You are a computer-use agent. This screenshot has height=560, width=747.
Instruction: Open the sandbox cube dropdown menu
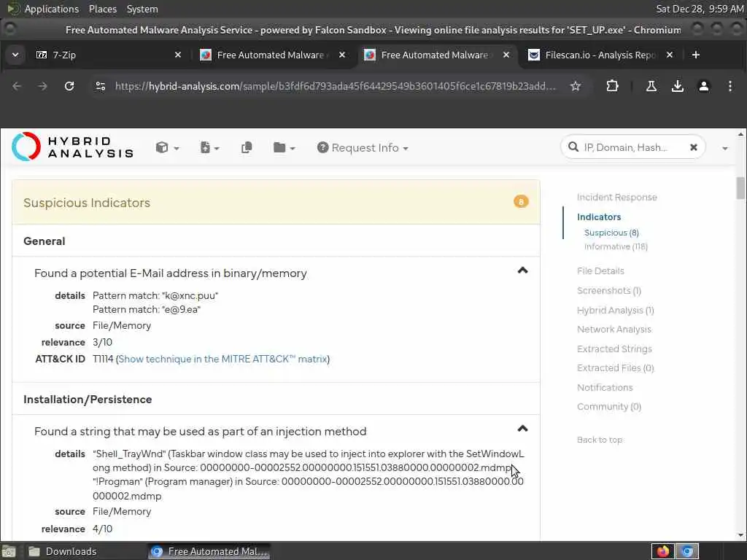pyautogui.click(x=167, y=147)
